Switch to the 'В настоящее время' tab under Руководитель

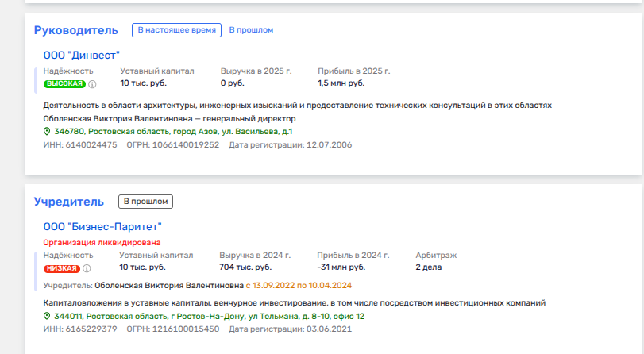point(176,30)
